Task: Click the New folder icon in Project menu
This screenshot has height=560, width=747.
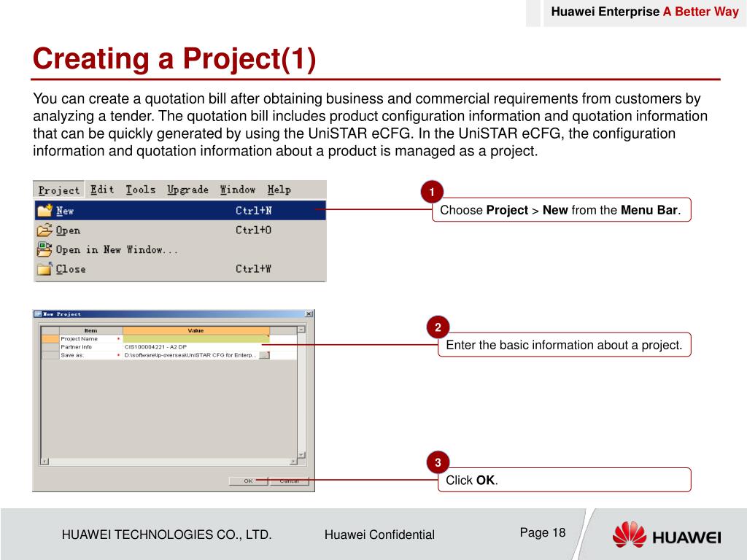Action: point(44,210)
